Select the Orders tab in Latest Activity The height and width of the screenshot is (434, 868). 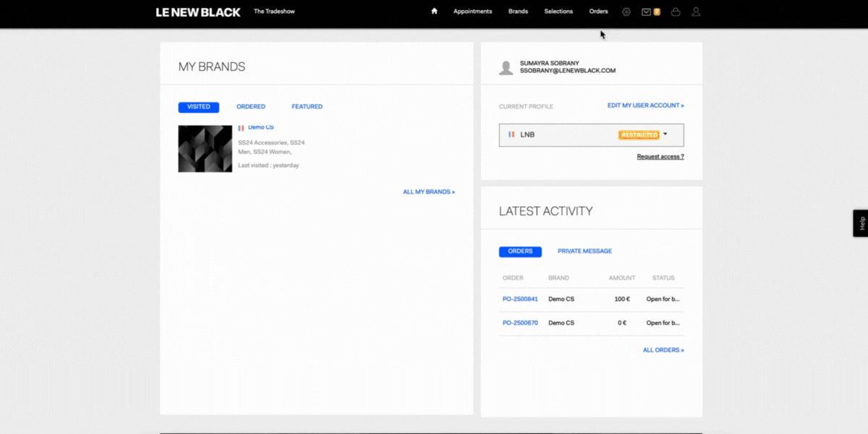(520, 252)
